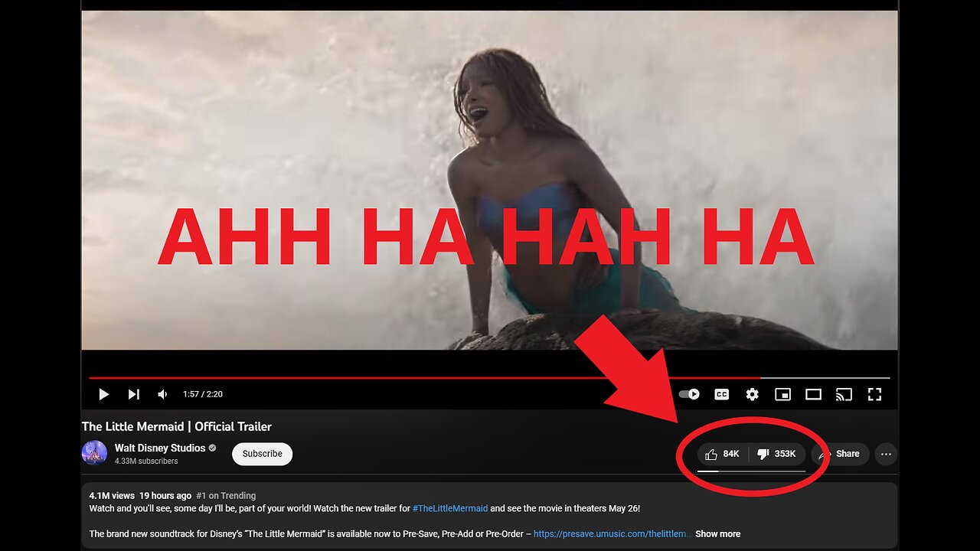Activate the miniplayer
The width and height of the screenshot is (980, 551).
pos(782,394)
